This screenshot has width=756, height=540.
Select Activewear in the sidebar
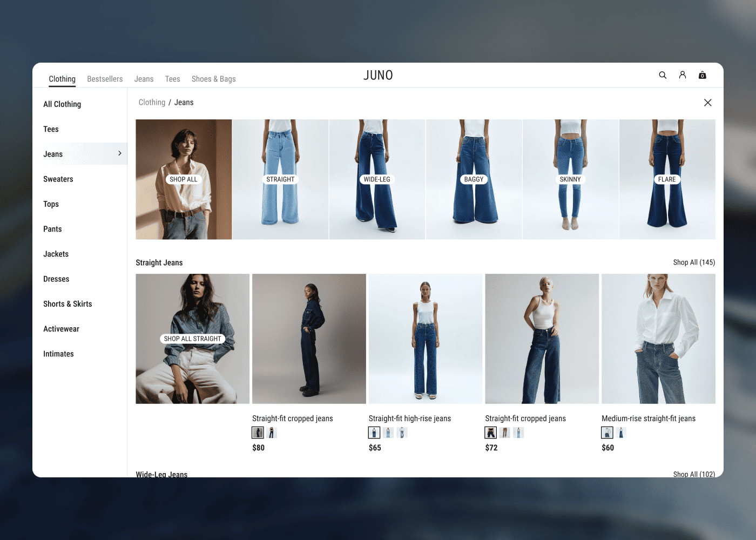click(61, 329)
